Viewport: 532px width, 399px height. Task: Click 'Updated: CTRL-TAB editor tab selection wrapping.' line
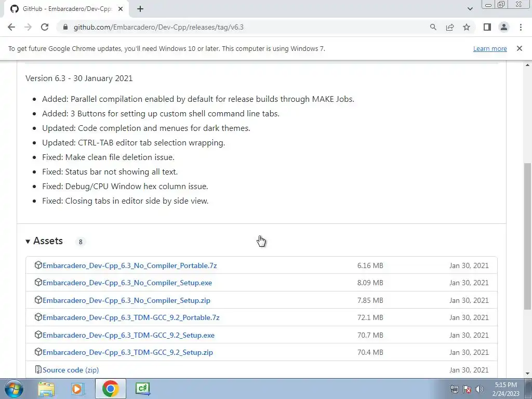(134, 143)
